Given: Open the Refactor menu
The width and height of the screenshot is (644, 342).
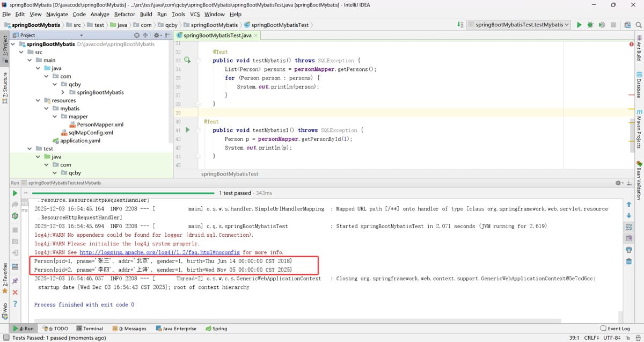Looking at the screenshot, I should (125, 14).
